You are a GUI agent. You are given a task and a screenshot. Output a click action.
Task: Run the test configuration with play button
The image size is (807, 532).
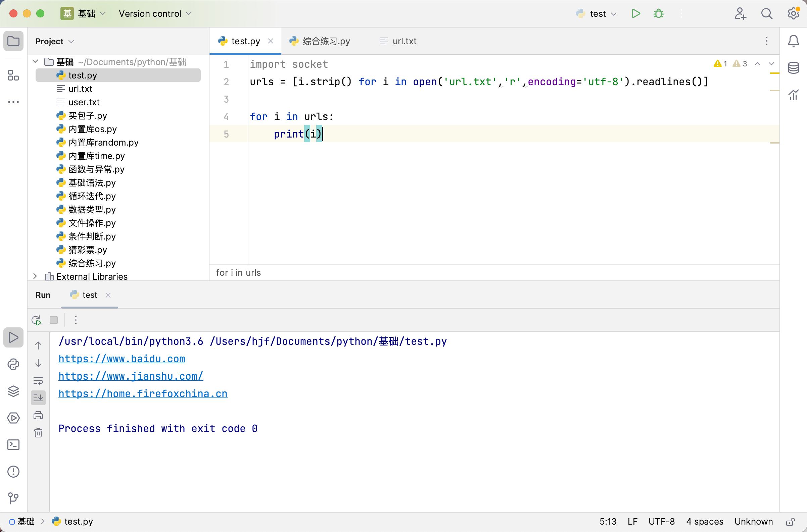click(x=635, y=13)
